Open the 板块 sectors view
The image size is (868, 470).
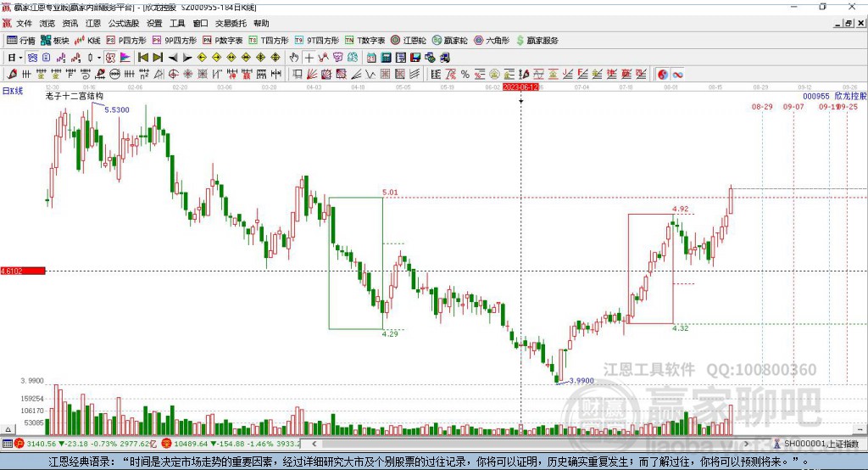pyautogui.click(x=55, y=41)
